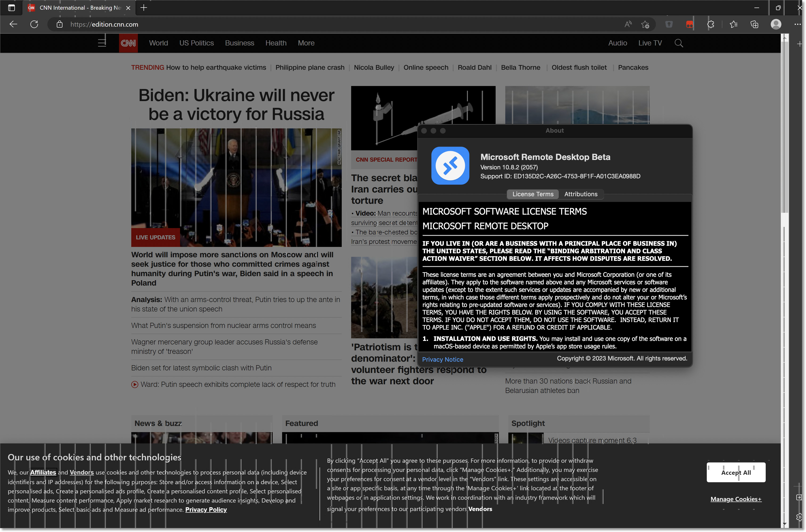Add this page to favorites star

[645, 24]
